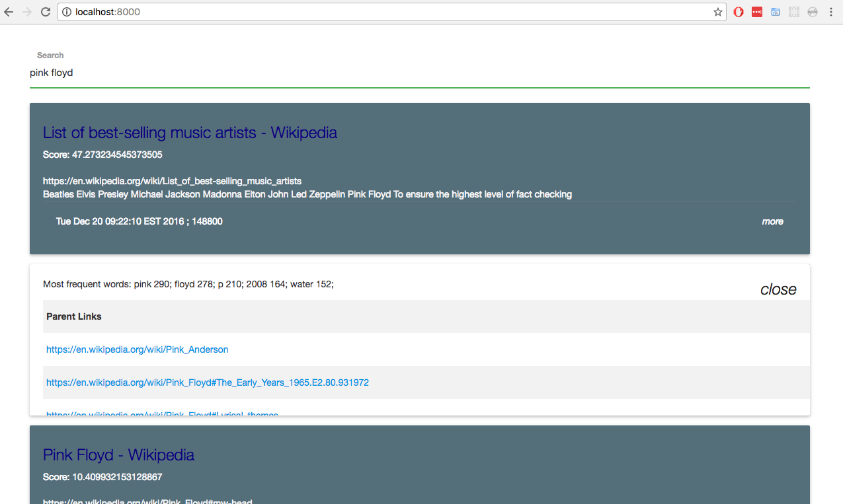Open the React developer tools extension icon
The width and height of the screenshot is (843, 504).
pyautogui.click(x=794, y=12)
